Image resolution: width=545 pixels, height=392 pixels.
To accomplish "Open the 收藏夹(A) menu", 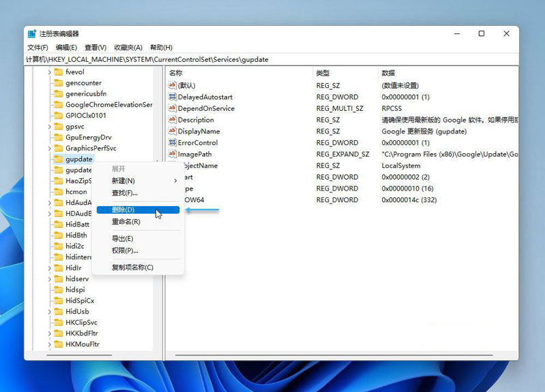I will point(128,48).
